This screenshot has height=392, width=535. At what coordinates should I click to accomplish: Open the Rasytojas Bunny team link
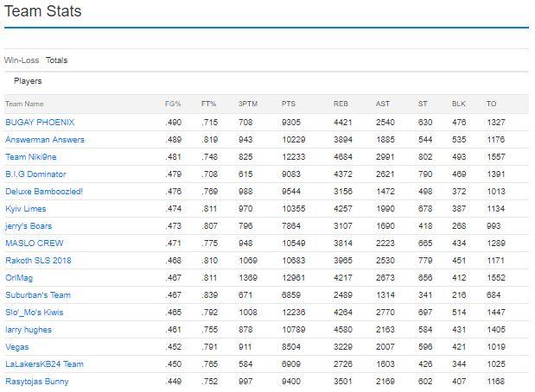point(37,382)
